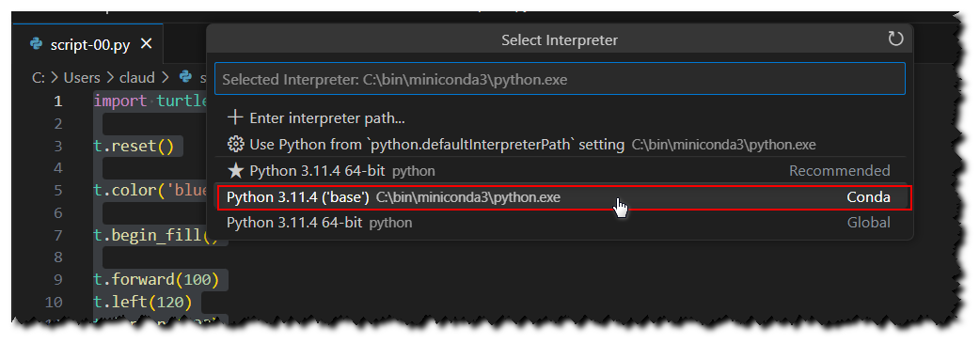The height and width of the screenshot is (343, 980).
Task: Focus the Selected Interpreter search field
Action: pyautogui.click(x=560, y=79)
